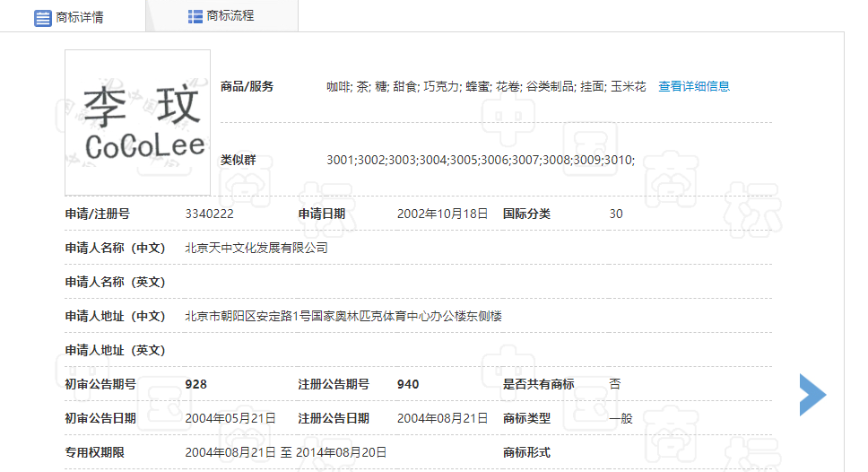
Task: Click the value 否 for shared trademark
Action: click(615, 384)
